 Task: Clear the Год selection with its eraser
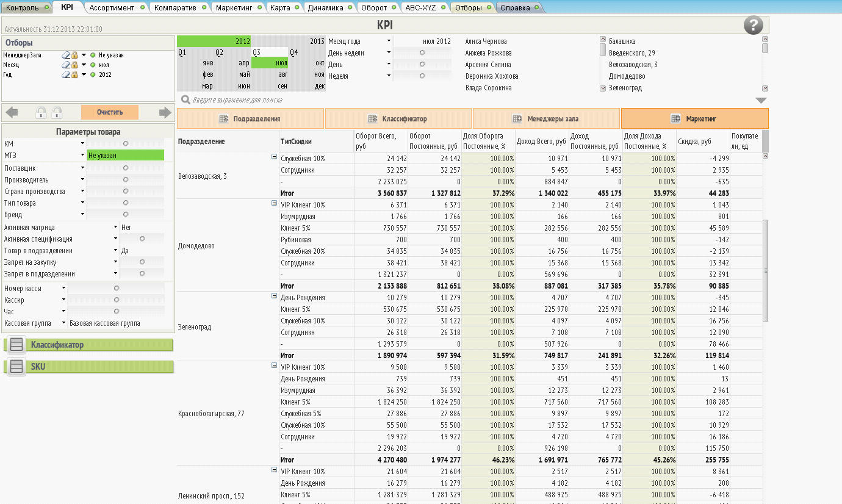tap(66, 75)
